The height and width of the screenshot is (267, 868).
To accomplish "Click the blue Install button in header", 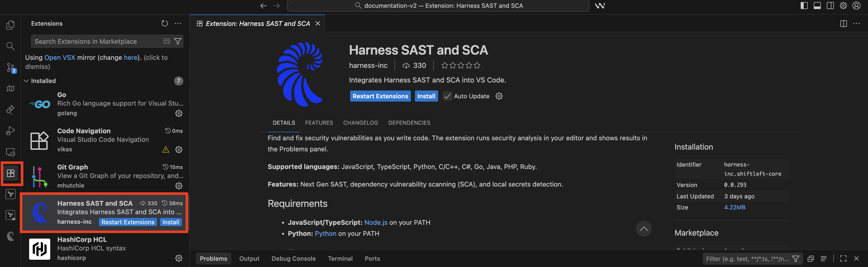I will point(426,96).
